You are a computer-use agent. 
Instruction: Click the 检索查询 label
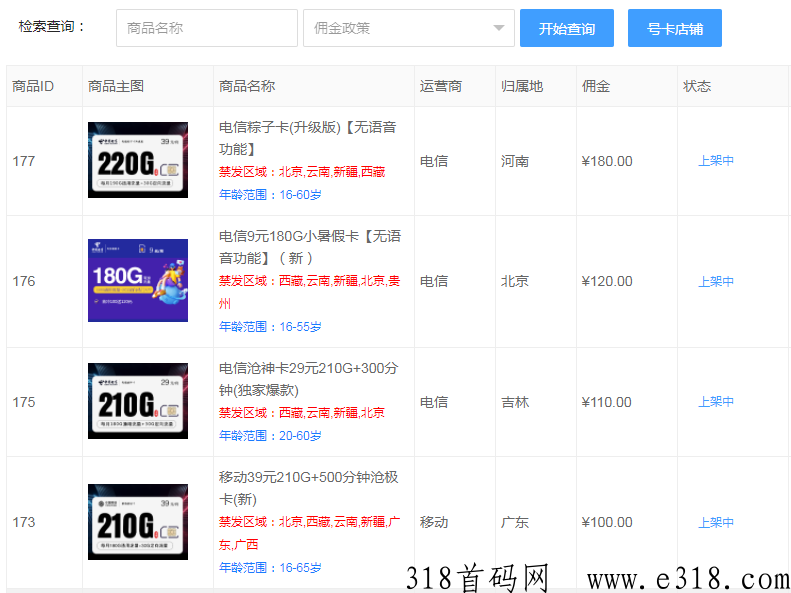(52, 27)
